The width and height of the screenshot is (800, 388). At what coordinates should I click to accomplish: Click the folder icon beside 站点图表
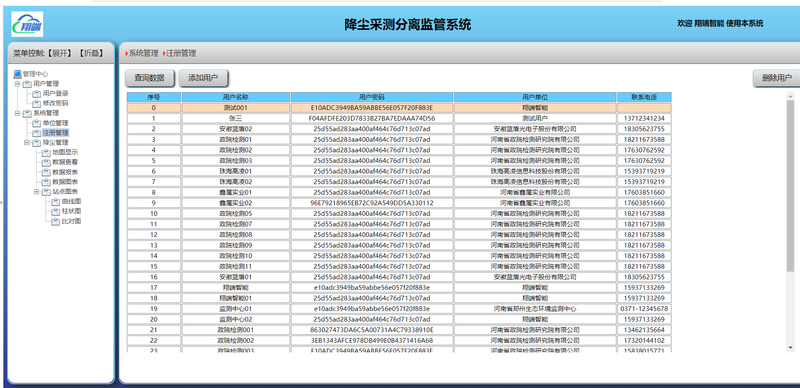[46, 191]
